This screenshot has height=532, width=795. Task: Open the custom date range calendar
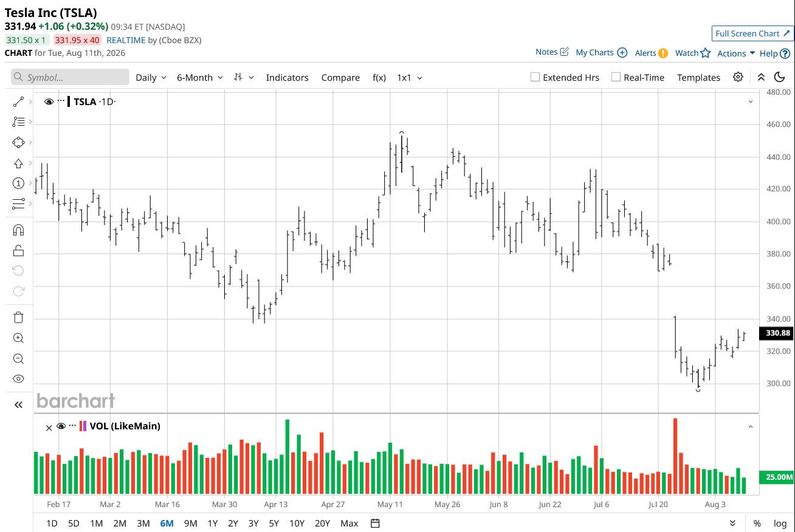click(375, 523)
